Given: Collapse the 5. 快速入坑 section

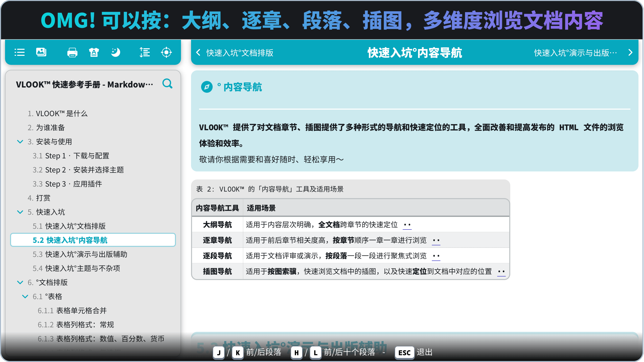Looking at the screenshot, I should (20, 212).
